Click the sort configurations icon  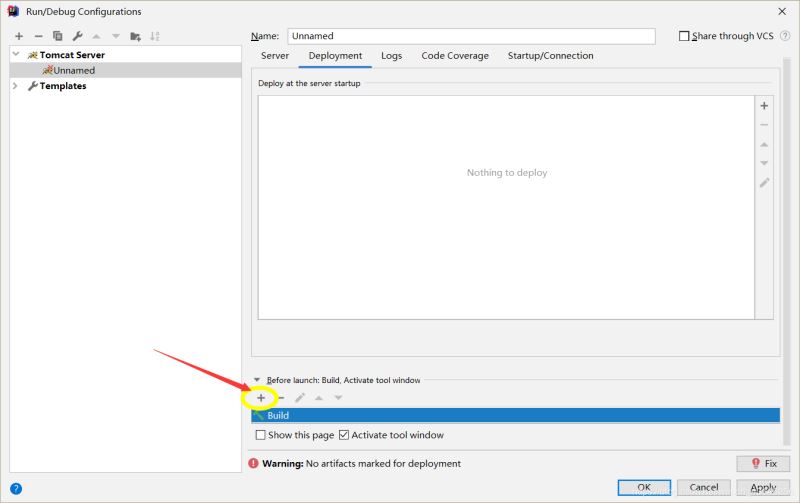155,36
